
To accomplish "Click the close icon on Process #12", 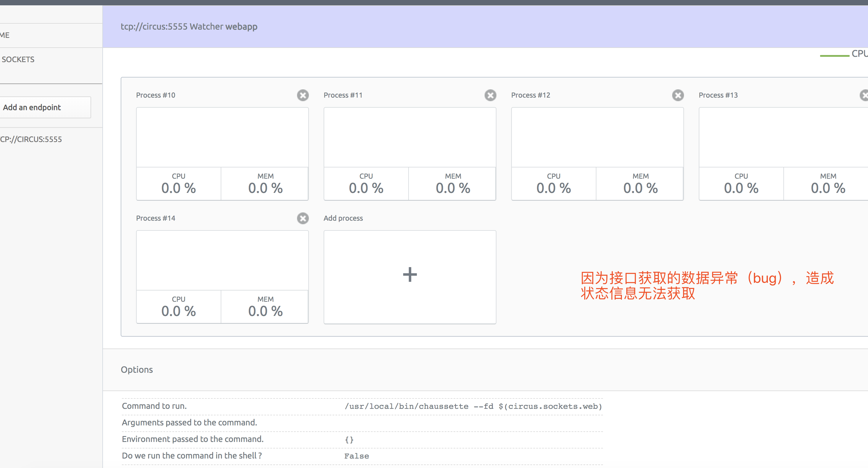I will pos(678,95).
